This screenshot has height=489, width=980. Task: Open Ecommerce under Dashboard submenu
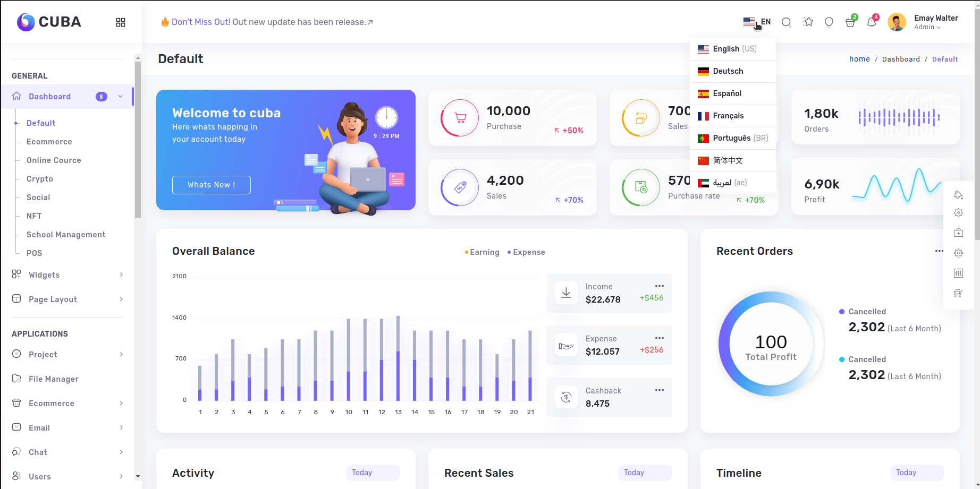[49, 142]
